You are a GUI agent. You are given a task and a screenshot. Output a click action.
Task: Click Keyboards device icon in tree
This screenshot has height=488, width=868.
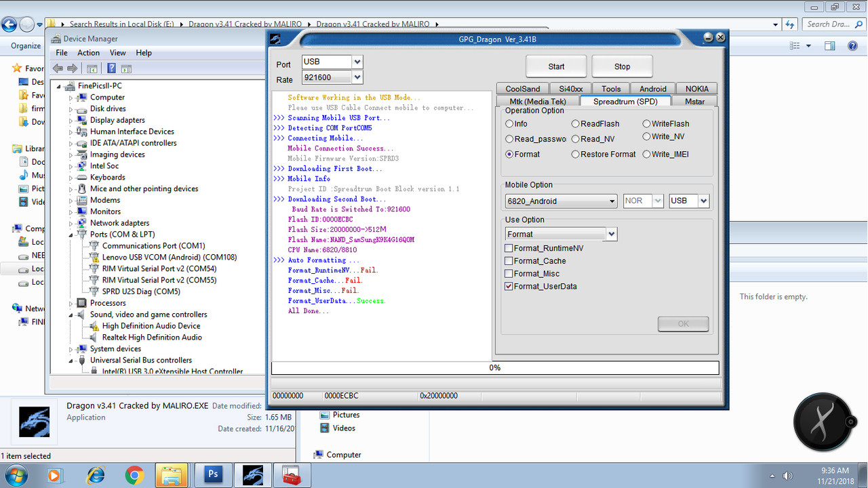[x=82, y=178]
